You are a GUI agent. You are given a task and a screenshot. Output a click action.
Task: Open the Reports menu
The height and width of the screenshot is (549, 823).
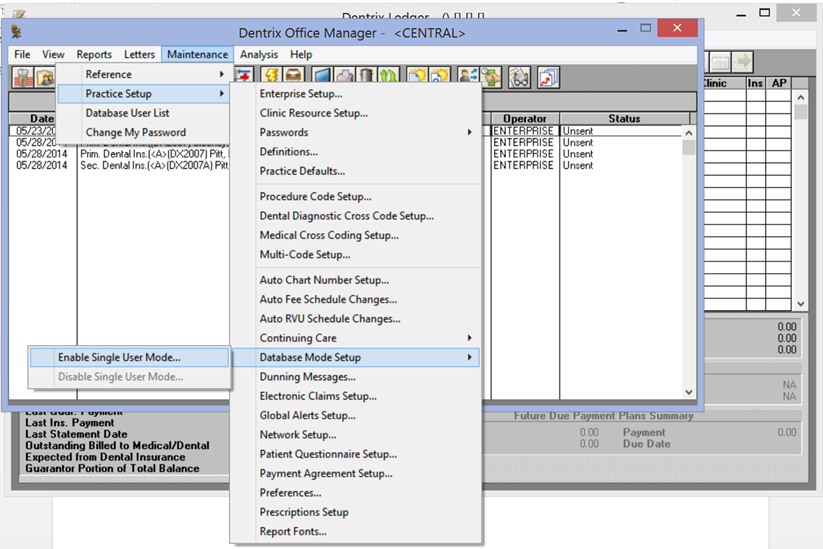(x=94, y=55)
